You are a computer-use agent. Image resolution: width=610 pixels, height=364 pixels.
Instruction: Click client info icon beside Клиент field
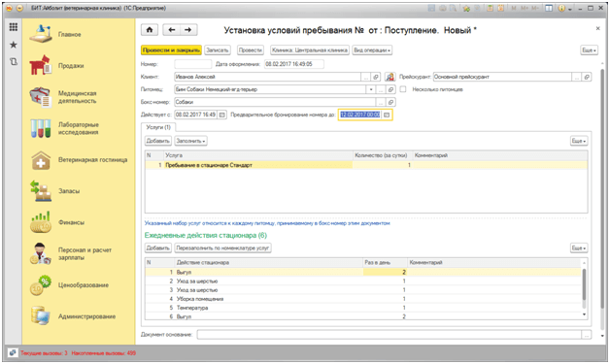click(x=390, y=77)
